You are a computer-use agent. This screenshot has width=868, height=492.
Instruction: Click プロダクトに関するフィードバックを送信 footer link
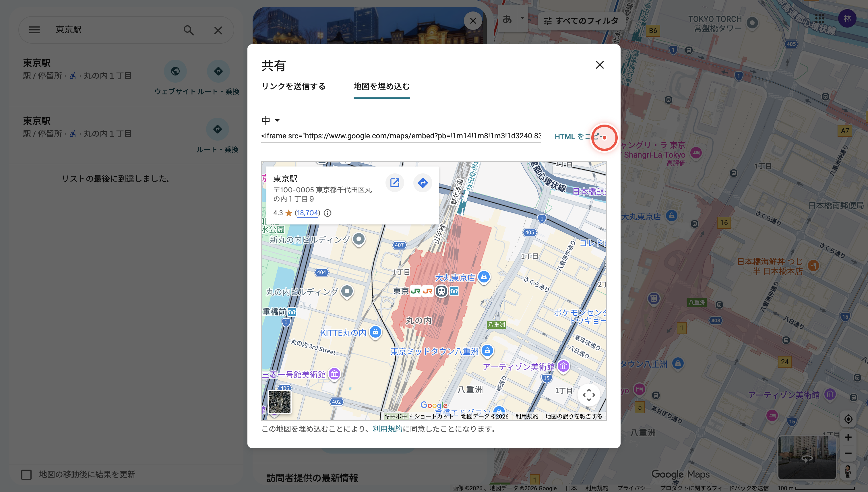point(714,488)
